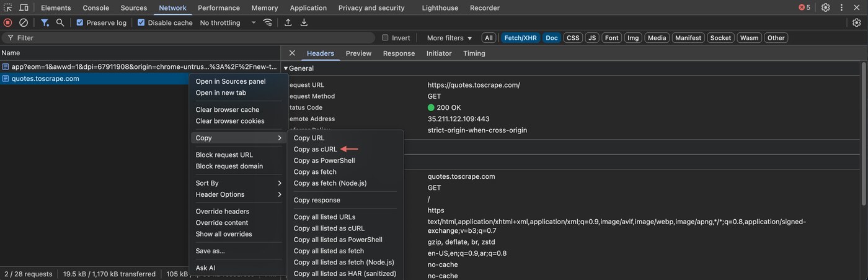Clear the network log
Viewport: 868px width, 280px height.
24,22
